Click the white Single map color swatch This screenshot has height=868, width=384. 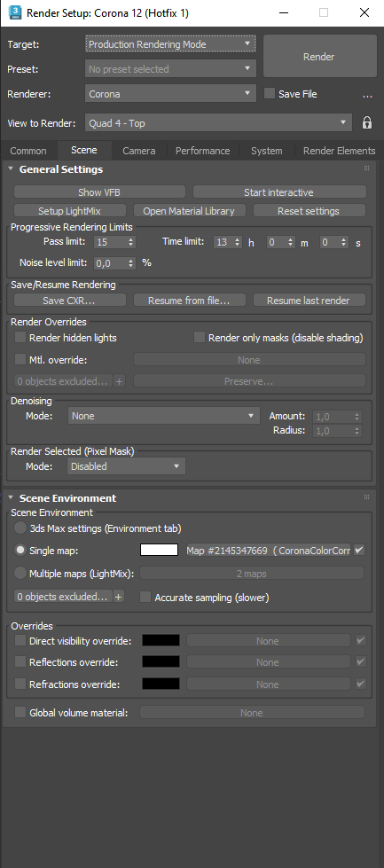coord(160,550)
